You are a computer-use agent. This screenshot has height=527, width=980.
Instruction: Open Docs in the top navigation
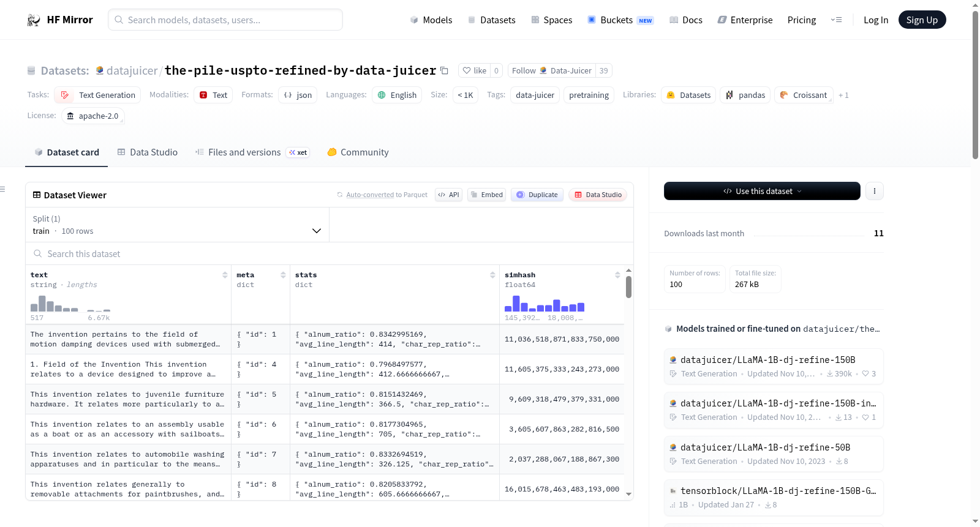click(x=686, y=20)
